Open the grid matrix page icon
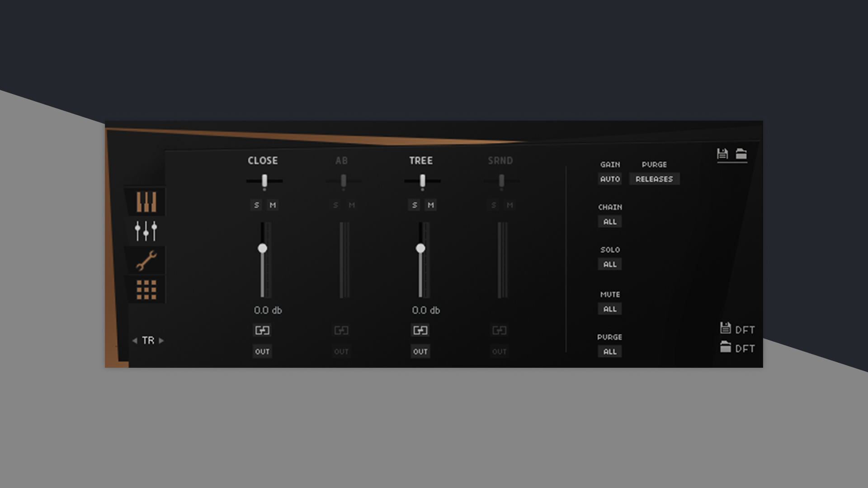868x488 pixels. (146, 290)
